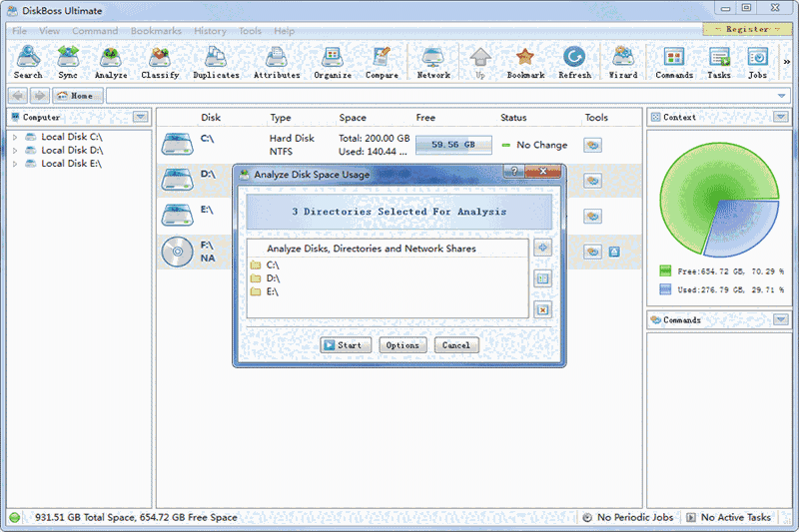Open the Analyze tool in toolbar

tap(111, 62)
